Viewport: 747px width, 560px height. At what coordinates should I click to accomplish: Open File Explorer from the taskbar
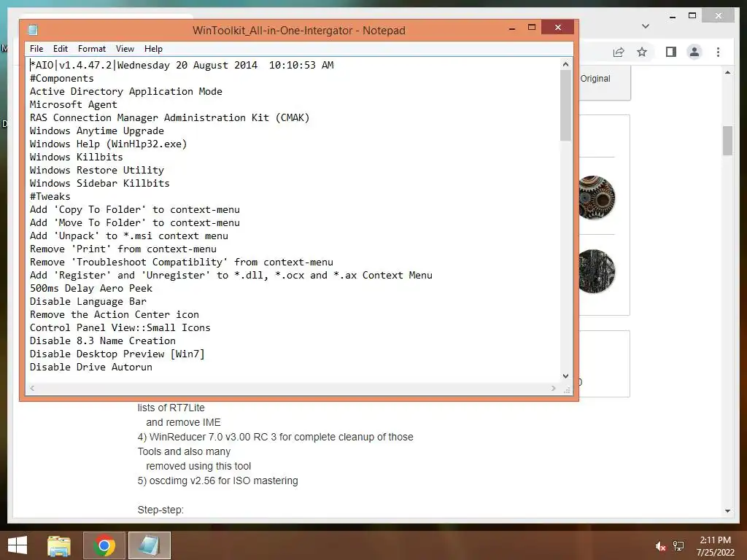point(59,545)
